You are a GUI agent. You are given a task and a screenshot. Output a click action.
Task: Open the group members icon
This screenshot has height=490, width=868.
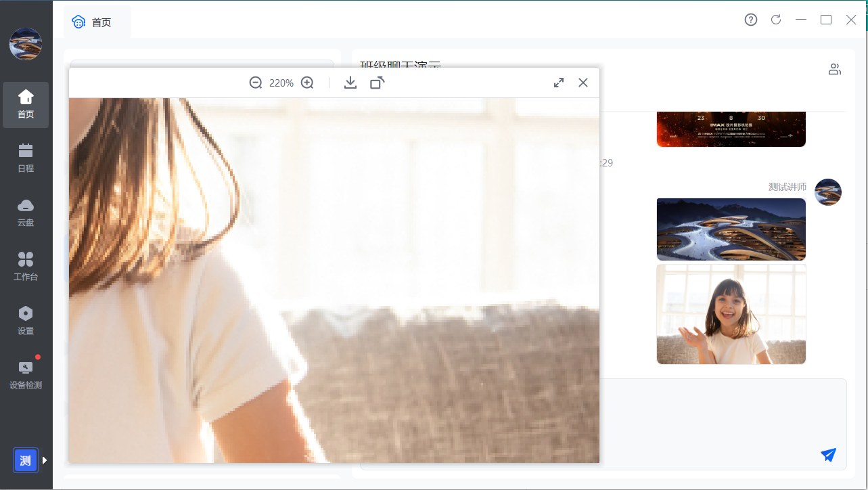click(x=835, y=69)
